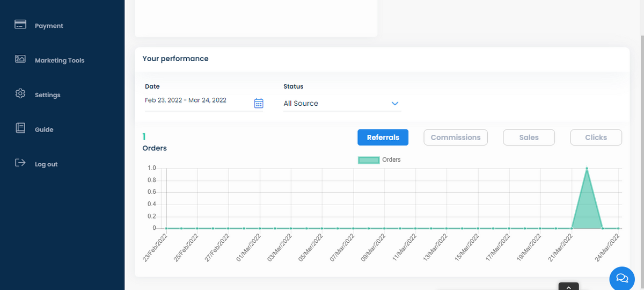Switch to the Commissions chart tab
This screenshot has width=644, height=290.
coord(456,137)
